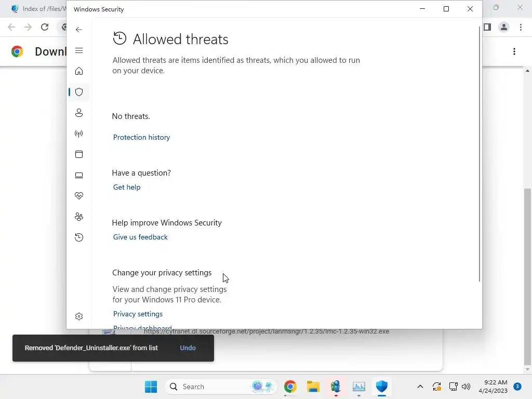Open Protection history clock icon in sidebar
The width and height of the screenshot is (532, 399).
(x=79, y=237)
